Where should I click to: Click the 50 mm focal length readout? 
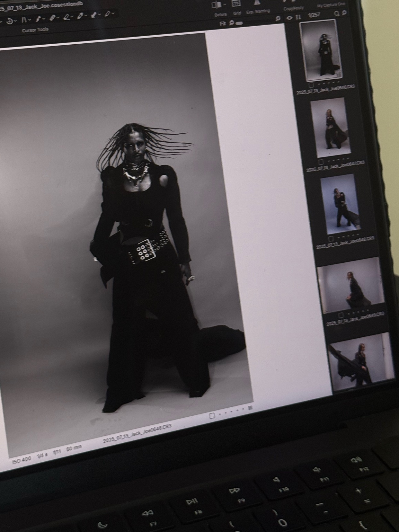pos(74,448)
